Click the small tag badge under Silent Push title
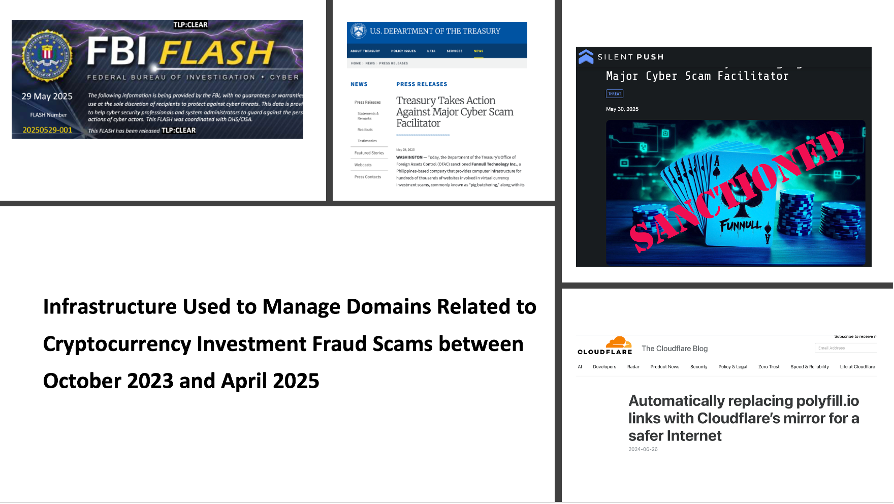 click(x=615, y=94)
